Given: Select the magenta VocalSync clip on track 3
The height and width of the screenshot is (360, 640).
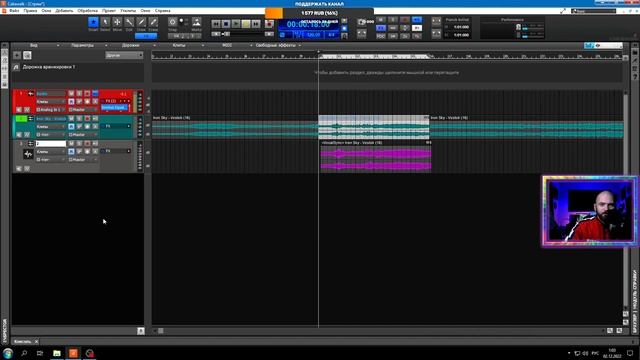Looking at the screenshot, I should [x=376, y=157].
